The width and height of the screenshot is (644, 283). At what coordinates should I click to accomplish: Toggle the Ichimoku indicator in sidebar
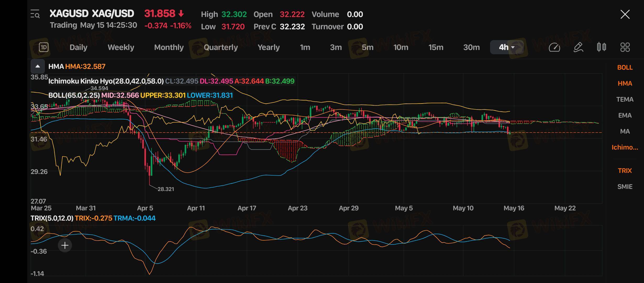[625, 147]
